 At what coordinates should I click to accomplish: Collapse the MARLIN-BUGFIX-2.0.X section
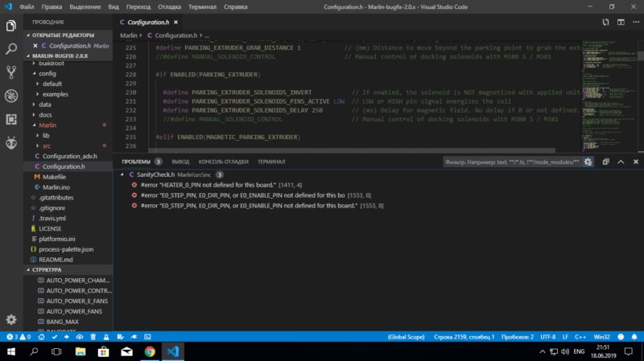pos(68,55)
